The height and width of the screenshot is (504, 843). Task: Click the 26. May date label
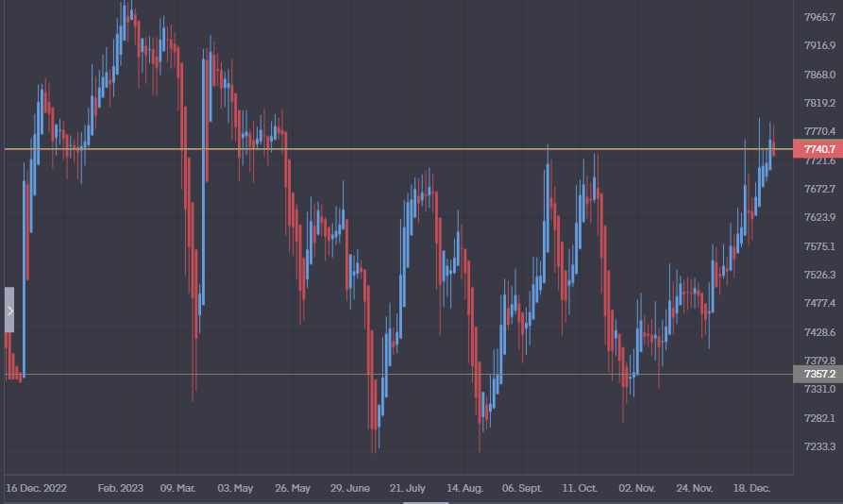coord(293,488)
